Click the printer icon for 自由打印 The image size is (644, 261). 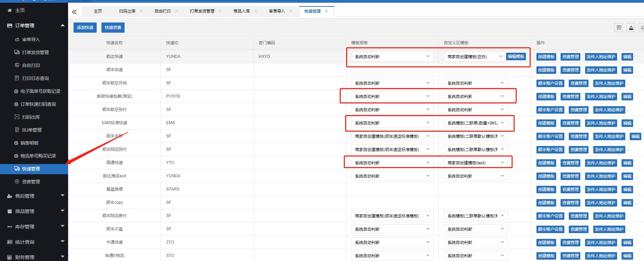point(17,65)
